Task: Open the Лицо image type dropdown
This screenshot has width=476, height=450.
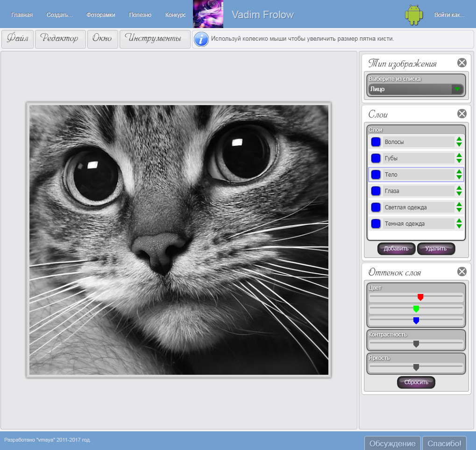Action: [416, 89]
